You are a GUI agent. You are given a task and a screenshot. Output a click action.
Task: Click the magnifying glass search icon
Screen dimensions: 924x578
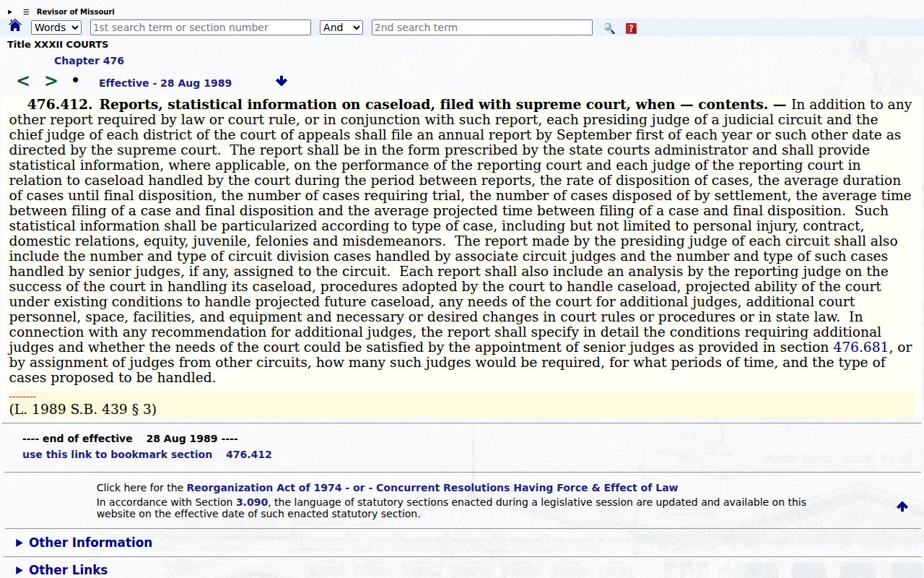point(609,28)
